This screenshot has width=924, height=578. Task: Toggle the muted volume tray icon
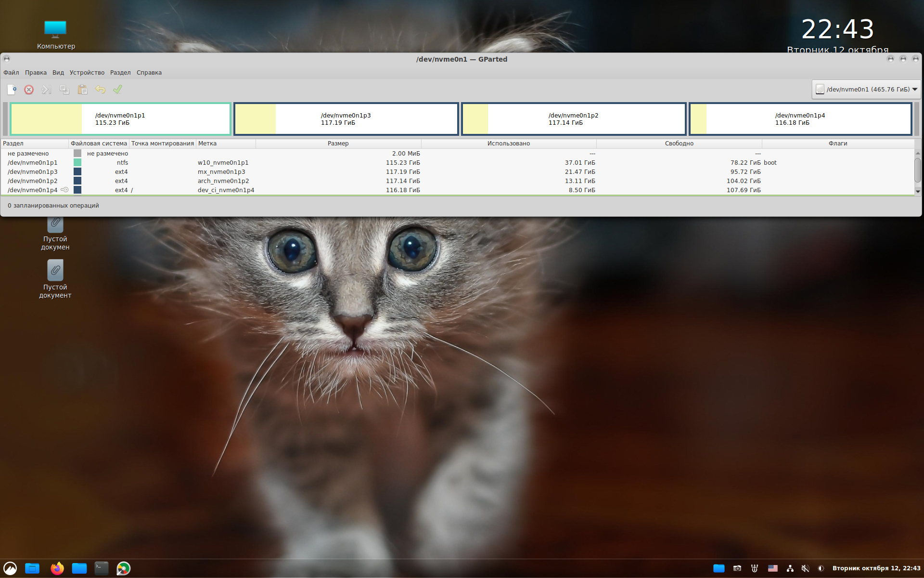pos(805,568)
